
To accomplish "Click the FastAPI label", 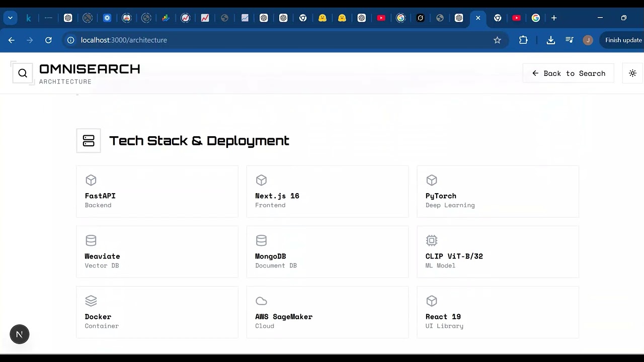I will click(100, 196).
